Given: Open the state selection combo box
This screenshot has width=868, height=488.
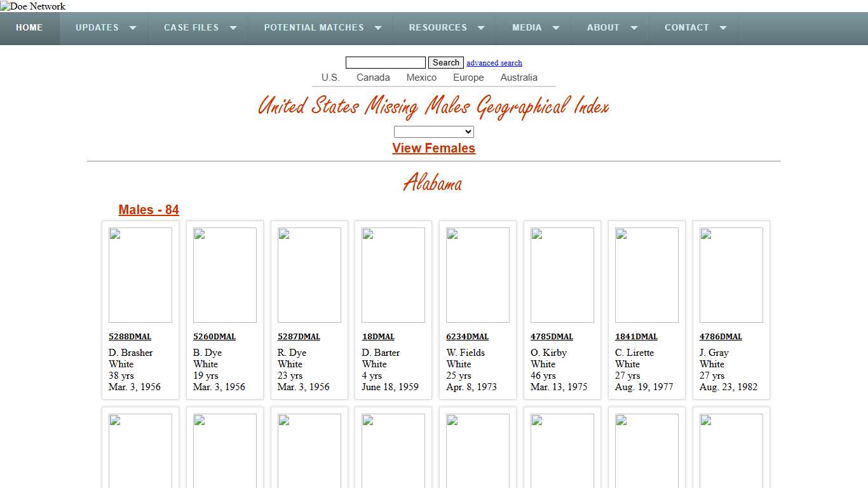Looking at the screenshot, I should [434, 132].
